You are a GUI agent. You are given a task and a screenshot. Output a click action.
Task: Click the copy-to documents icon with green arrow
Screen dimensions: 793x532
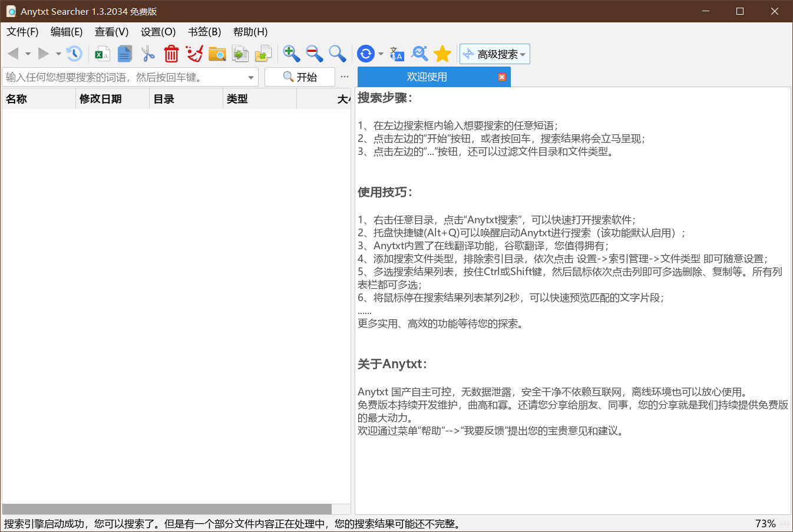pyautogui.click(x=240, y=54)
